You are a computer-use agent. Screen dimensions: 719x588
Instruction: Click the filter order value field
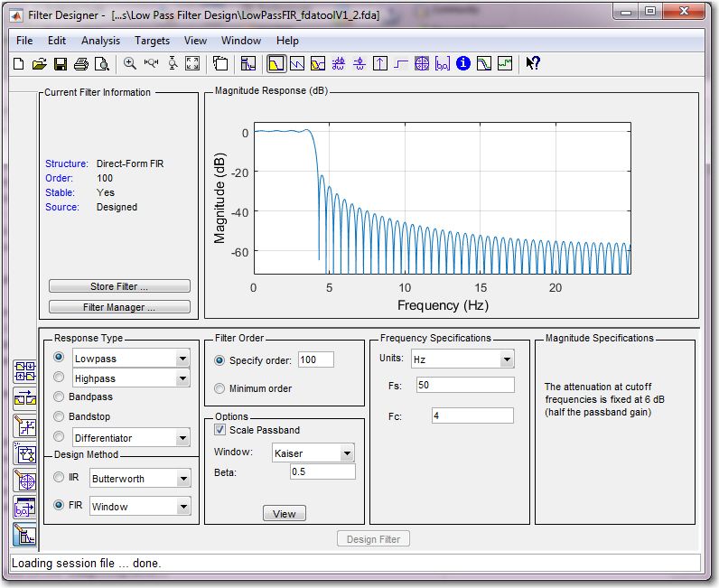316,360
